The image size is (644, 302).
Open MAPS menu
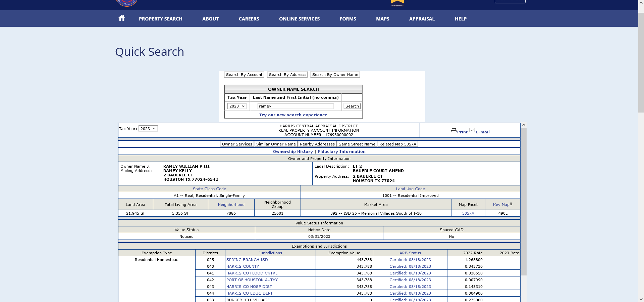[383, 19]
